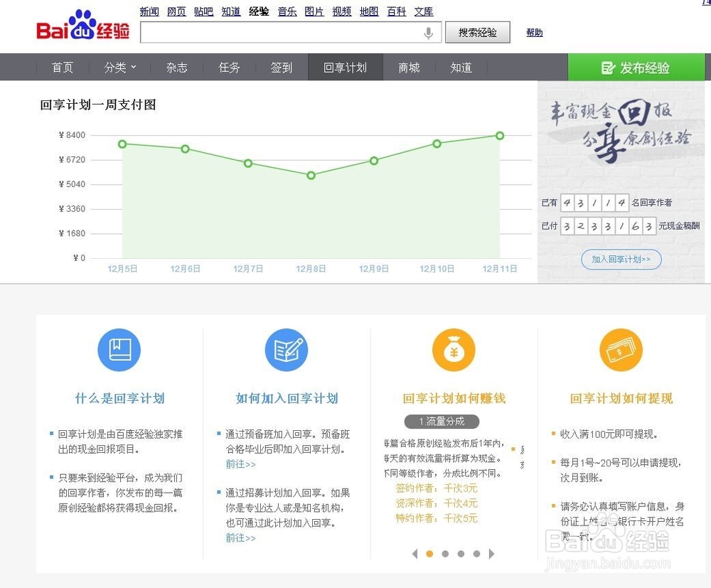
Task: Click the blue book icon for 什么是回享计划
Action: (x=119, y=350)
